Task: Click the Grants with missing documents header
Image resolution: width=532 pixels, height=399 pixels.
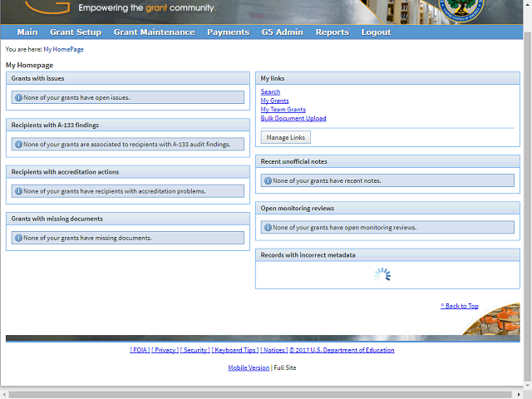Action: pos(128,219)
